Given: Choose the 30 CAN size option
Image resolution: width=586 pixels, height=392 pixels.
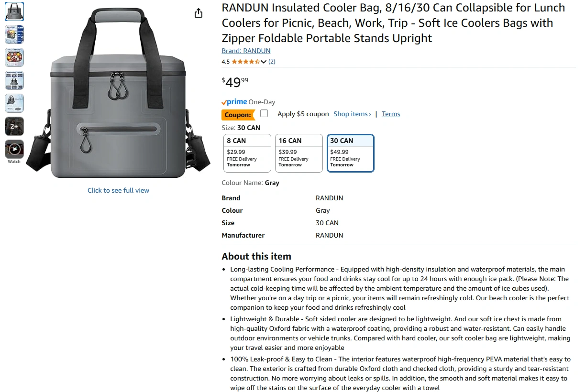Looking at the screenshot, I should [351, 153].
